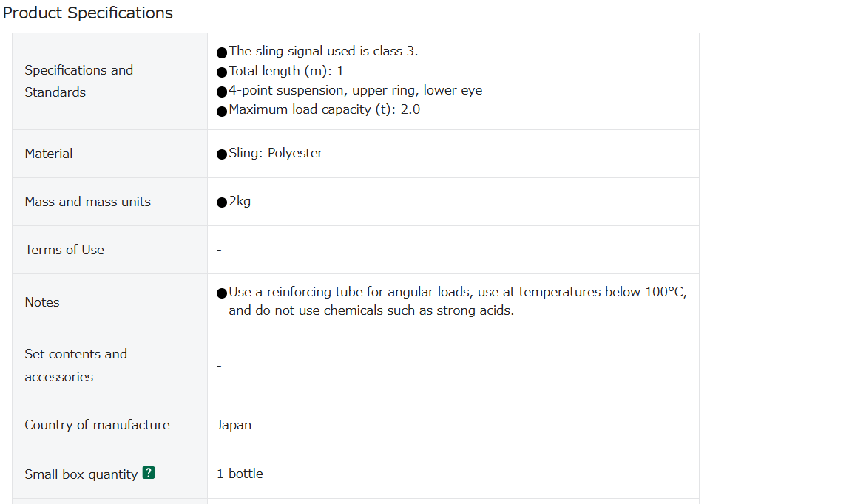Click the Set contents and accessories label

tap(75, 365)
